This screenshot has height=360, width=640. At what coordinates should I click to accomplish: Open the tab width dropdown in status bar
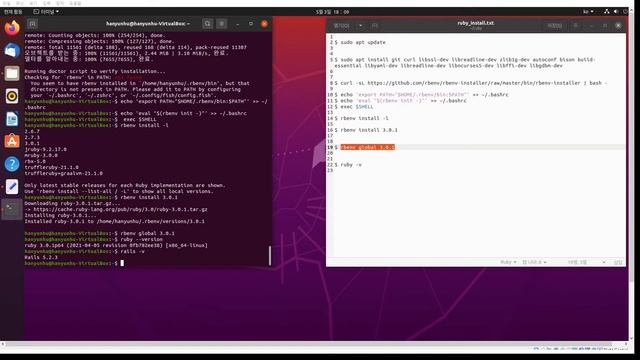[x=534, y=262]
